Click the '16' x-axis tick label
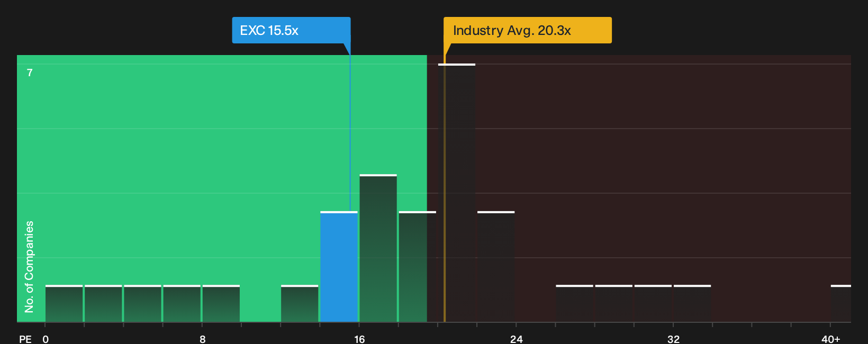 (x=359, y=339)
